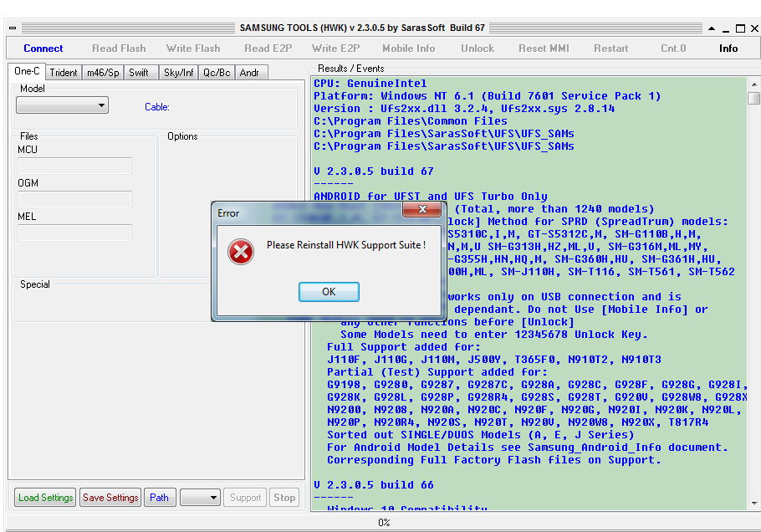Close the Error dialog with red X
Image resolution: width=761 pixels, height=532 pixels.
pyautogui.click(x=422, y=209)
